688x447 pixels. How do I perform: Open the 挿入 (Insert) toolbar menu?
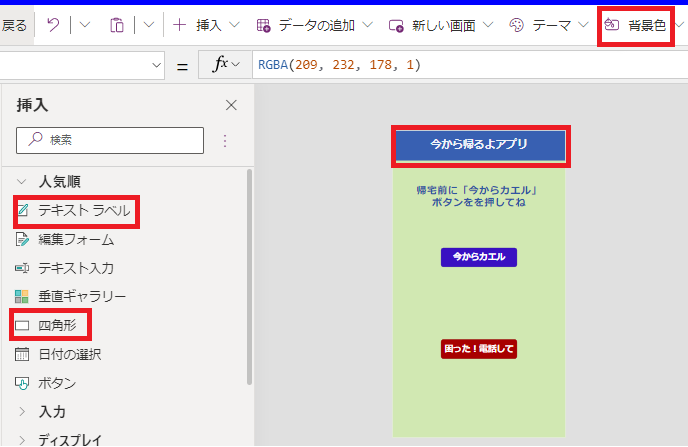point(205,25)
